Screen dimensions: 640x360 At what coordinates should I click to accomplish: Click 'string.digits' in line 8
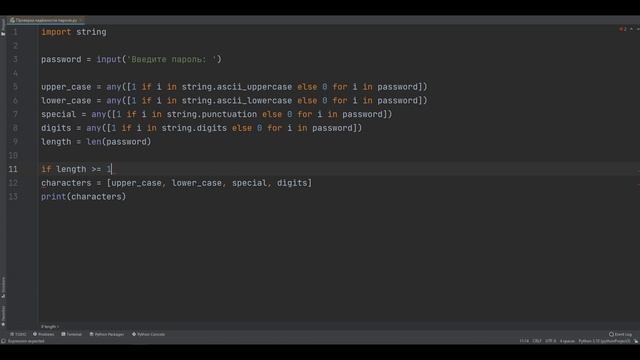tap(194, 128)
